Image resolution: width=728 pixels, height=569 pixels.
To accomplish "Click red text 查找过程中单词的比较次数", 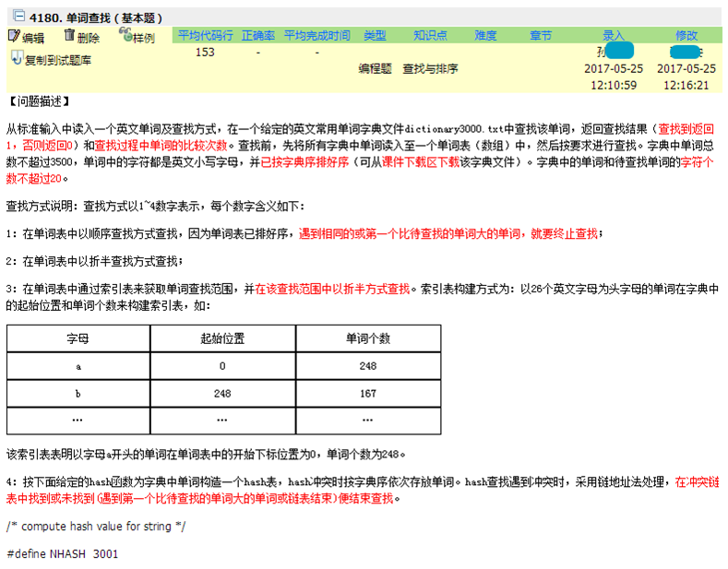I will click(161, 146).
